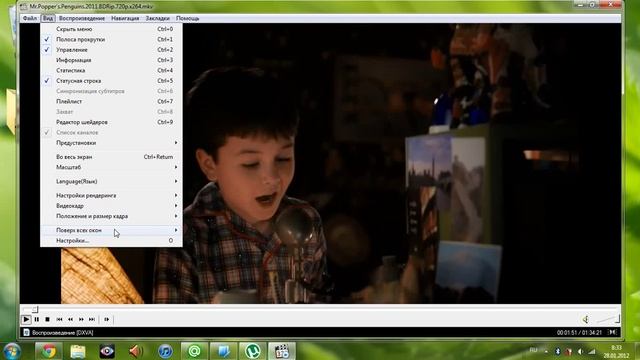640x360 pixels.
Task: Toggle 'Управление' checked menu item
Action: (111, 50)
